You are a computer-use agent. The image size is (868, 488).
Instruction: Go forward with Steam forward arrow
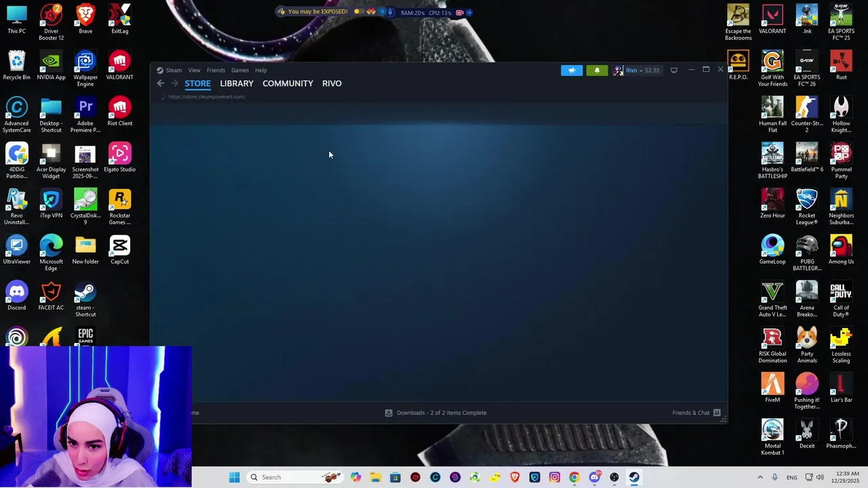pos(174,83)
